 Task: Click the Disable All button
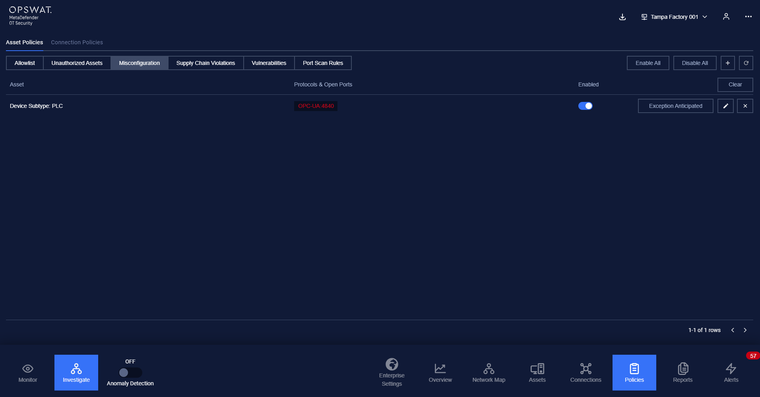coord(695,63)
